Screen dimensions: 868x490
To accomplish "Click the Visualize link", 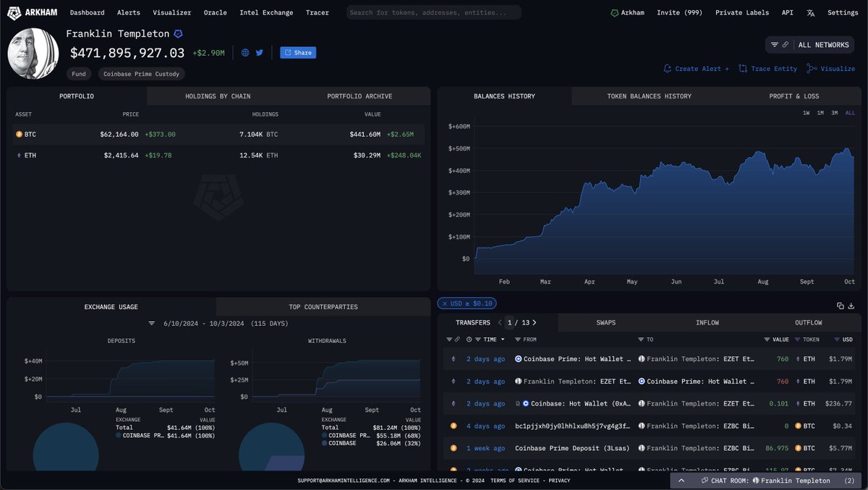I will [x=831, y=69].
